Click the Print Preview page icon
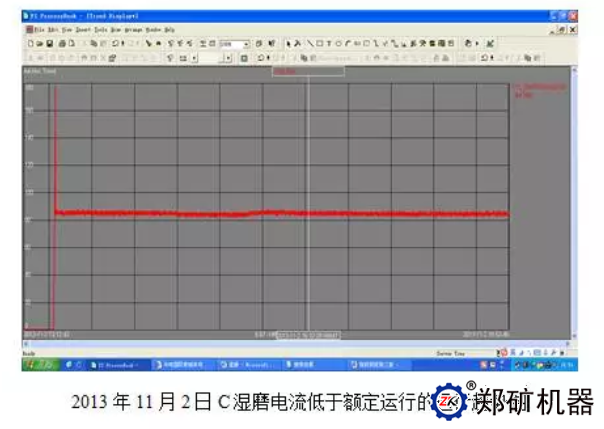This screenshot has height=429, width=604. 72,44
